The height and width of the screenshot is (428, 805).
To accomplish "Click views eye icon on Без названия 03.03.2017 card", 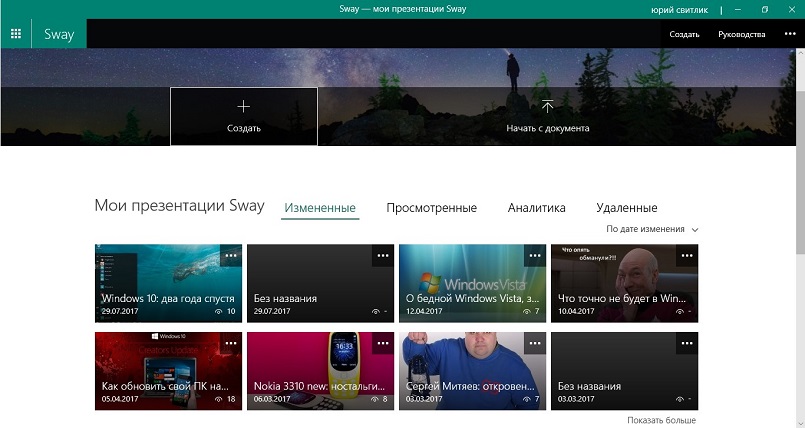I will (x=680, y=399).
